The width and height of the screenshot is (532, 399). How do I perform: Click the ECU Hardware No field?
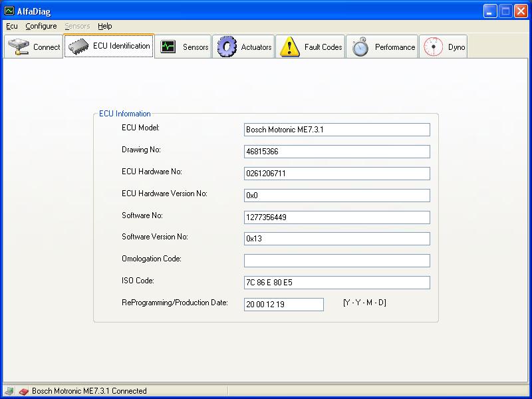[x=337, y=174]
